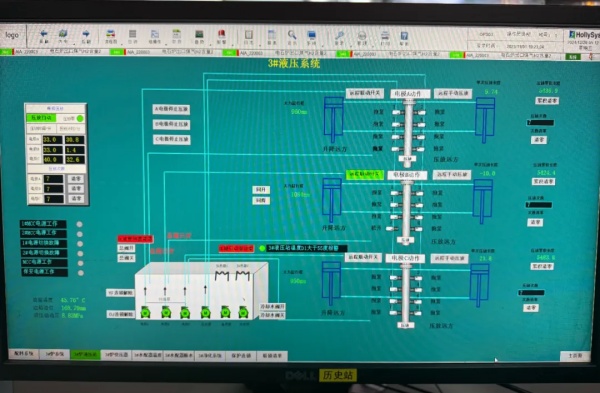Click the last green pump motor icon
600x393 pixels.
243,312
